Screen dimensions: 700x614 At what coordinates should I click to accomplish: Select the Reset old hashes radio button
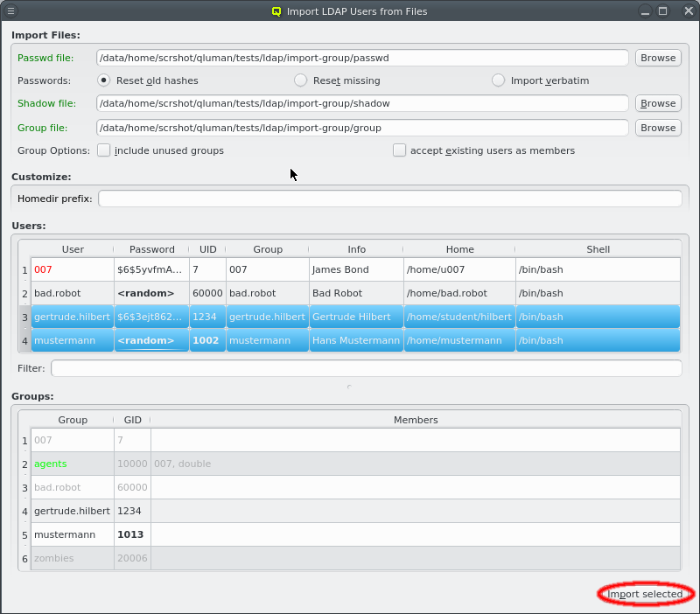point(103,80)
